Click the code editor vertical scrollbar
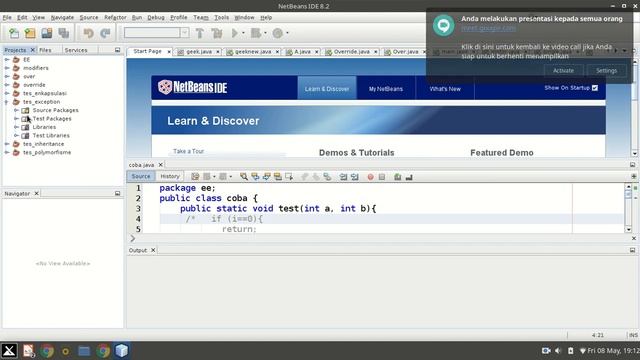Viewport: 640px width, 360px height. (x=628, y=208)
